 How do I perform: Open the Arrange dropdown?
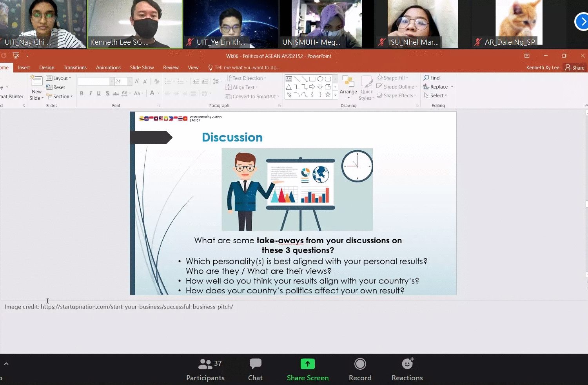click(348, 87)
